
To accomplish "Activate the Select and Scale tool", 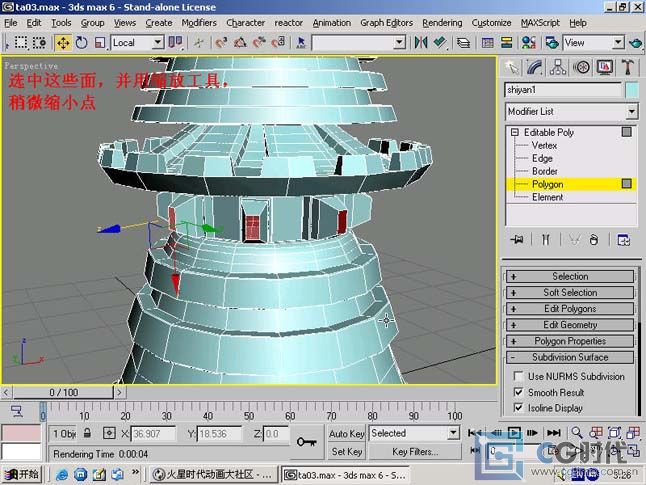I will pyautogui.click(x=100, y=42).
